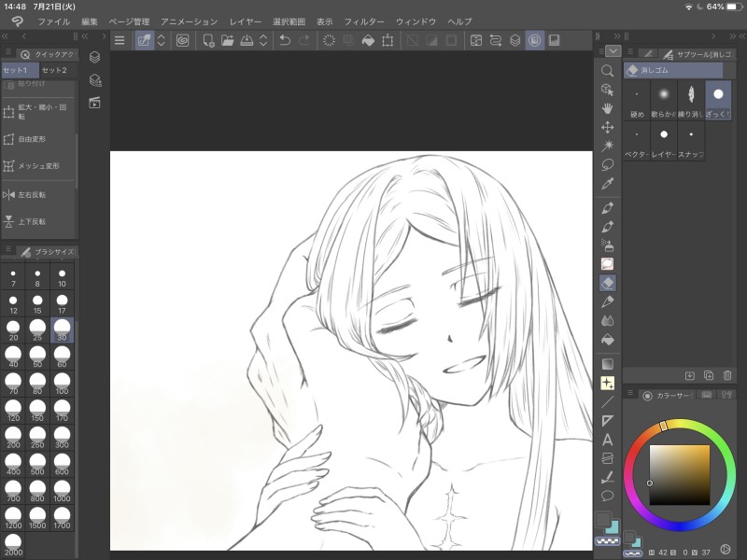
Task: Select the Figure line tool
Action: click(x=608, y=402)
